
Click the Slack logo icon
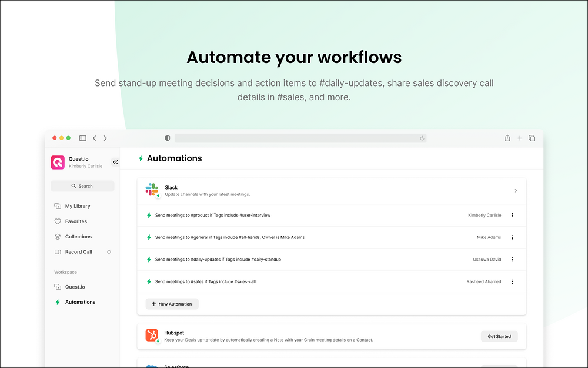[x=152, y=190]
